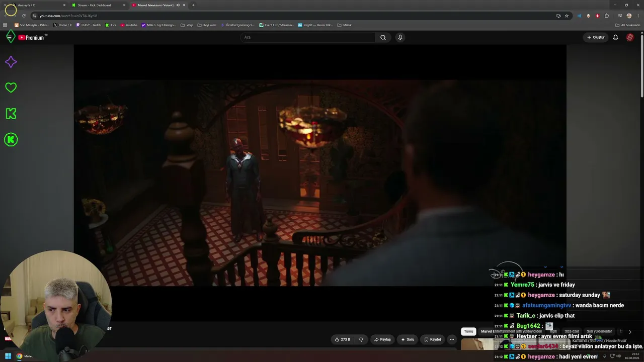
Task: Open the Chrome apps grid shortcut
Action: pos(5,25)
